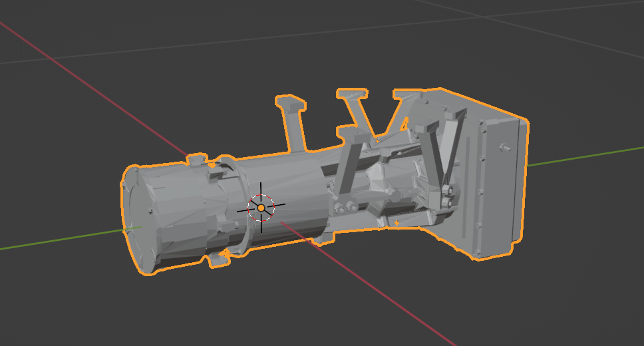Click the green Y axis line on left
Screen dimensions: 644x346
coord(60,240)
